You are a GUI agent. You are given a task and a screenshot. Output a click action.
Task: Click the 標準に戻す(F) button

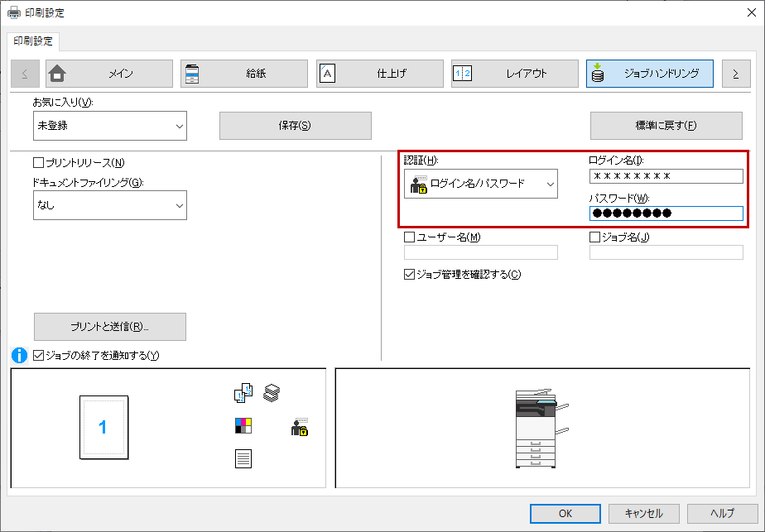point(666,126)
